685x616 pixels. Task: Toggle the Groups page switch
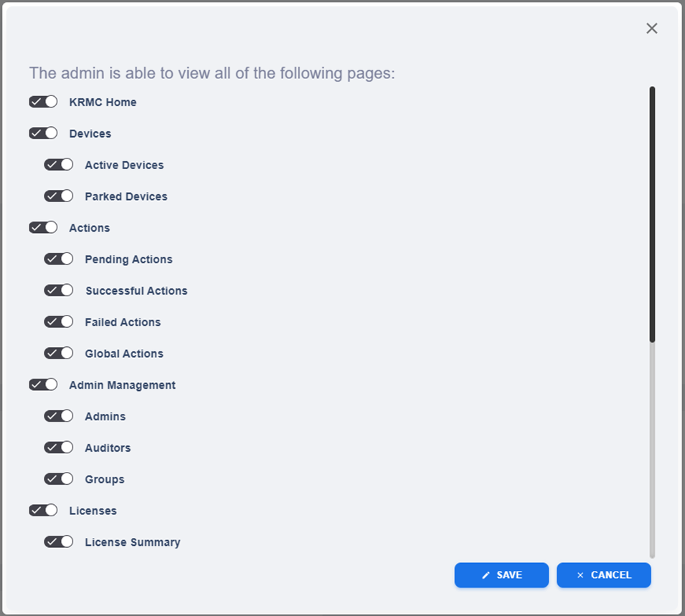point(59,479)
